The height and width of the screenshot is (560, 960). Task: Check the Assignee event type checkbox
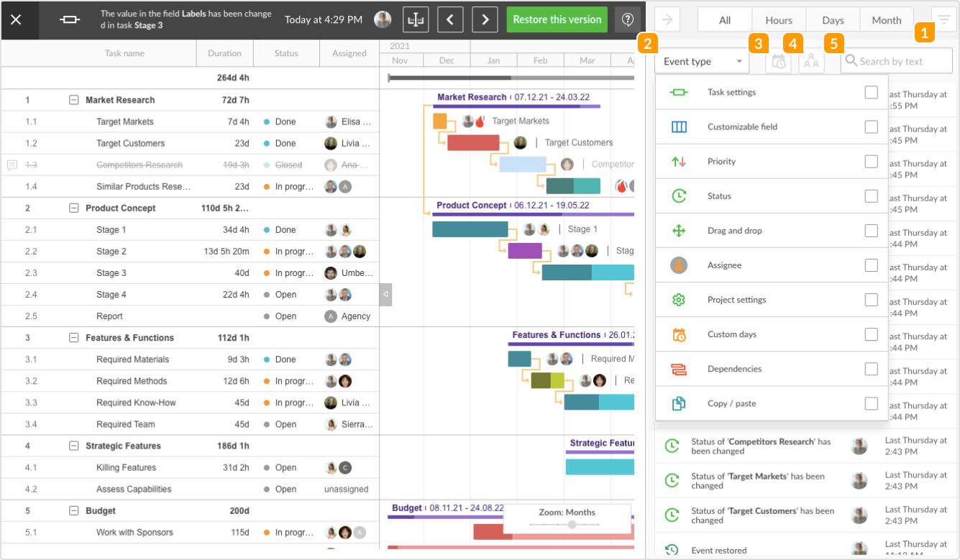871,265
